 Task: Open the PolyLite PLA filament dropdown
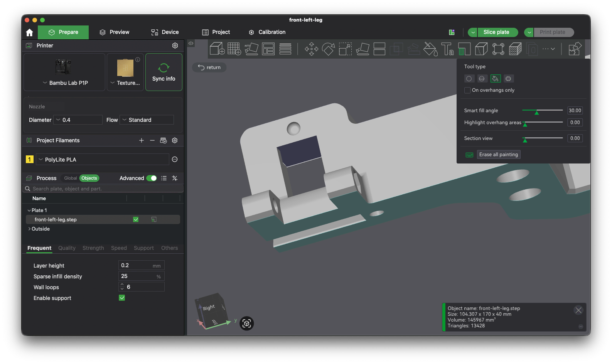click(103, 160)
